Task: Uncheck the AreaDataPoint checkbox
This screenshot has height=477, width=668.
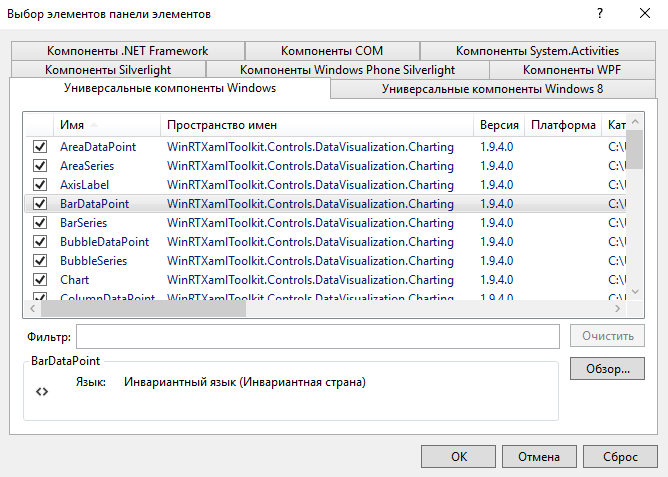Action: pos(41,147)
